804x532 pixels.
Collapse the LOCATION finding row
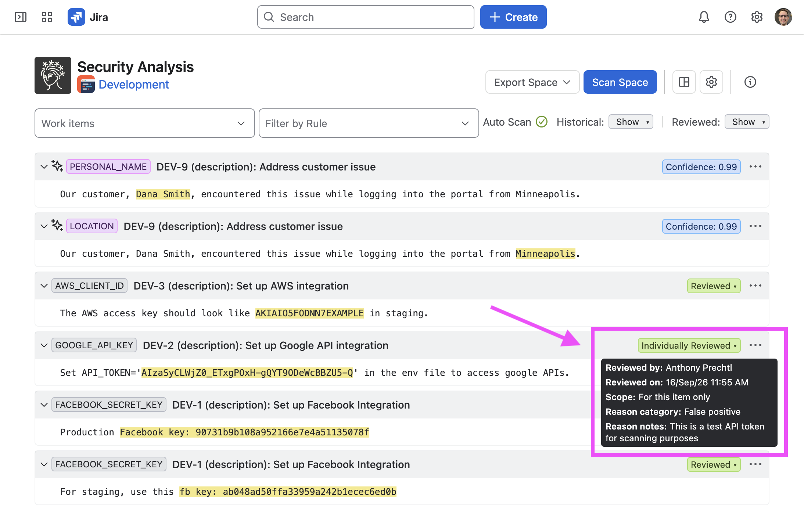click(44, 226)
